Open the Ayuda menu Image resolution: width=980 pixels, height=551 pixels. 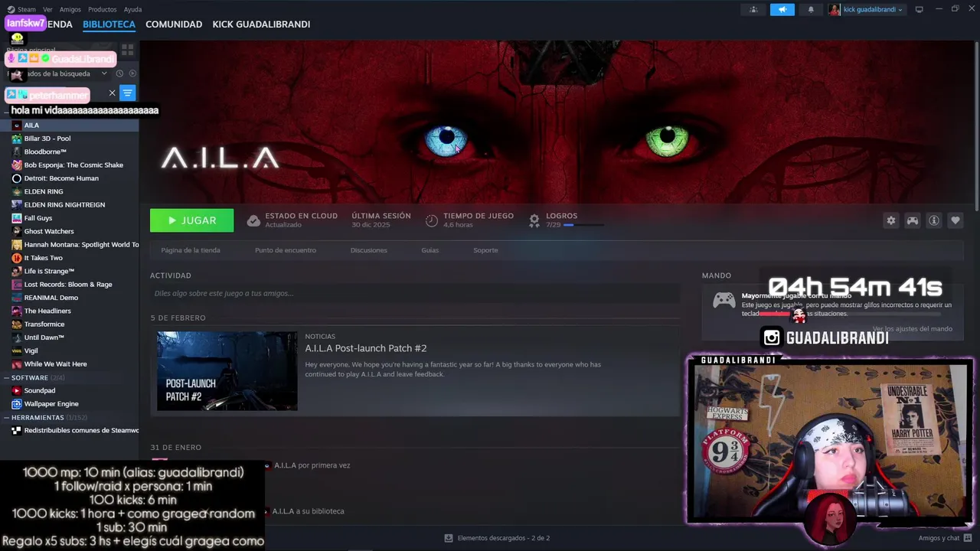click(132, 9)
